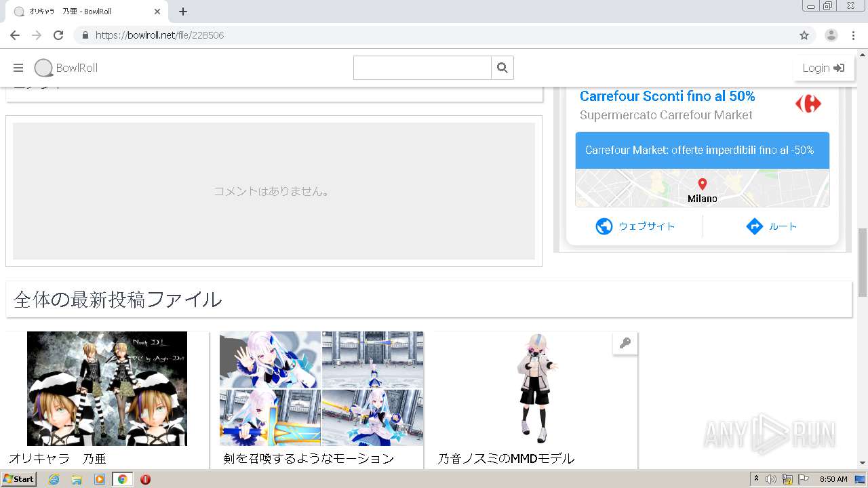Click the globe website icon
868x488 pixels.
click(x=604, y=226)
